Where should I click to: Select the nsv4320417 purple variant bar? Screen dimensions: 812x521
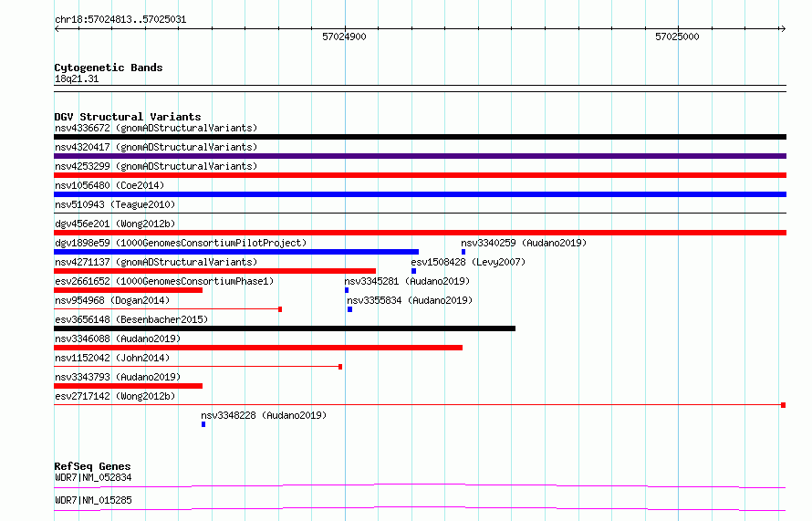(x=420, y=156)
